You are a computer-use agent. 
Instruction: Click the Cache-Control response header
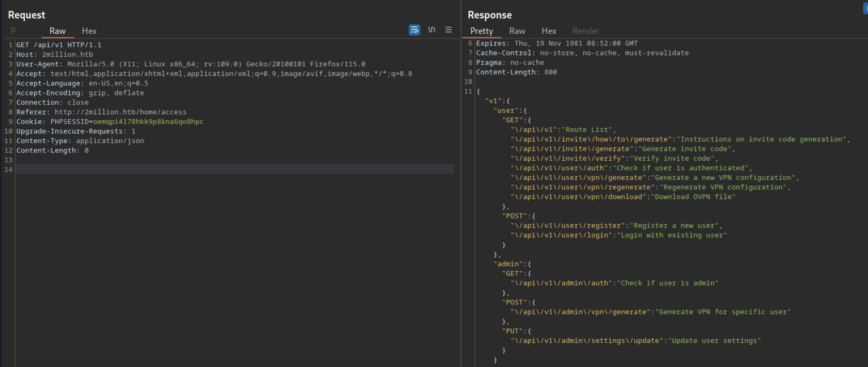pyautogui.click(x=582, y=53)
